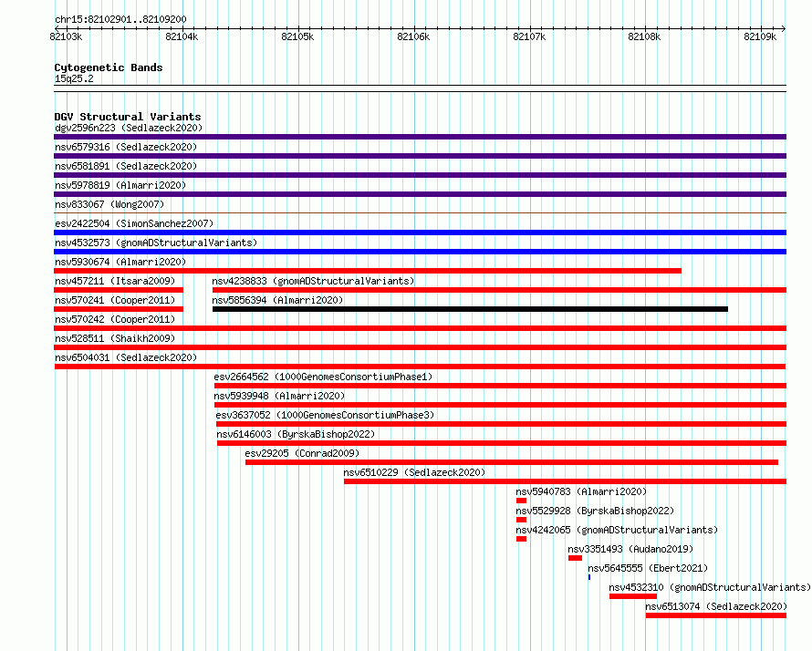This screenshot has height=651, width=812.
Task: Open the nsv5940783 (Almarri2020) label
Action: tap(581, 491)
